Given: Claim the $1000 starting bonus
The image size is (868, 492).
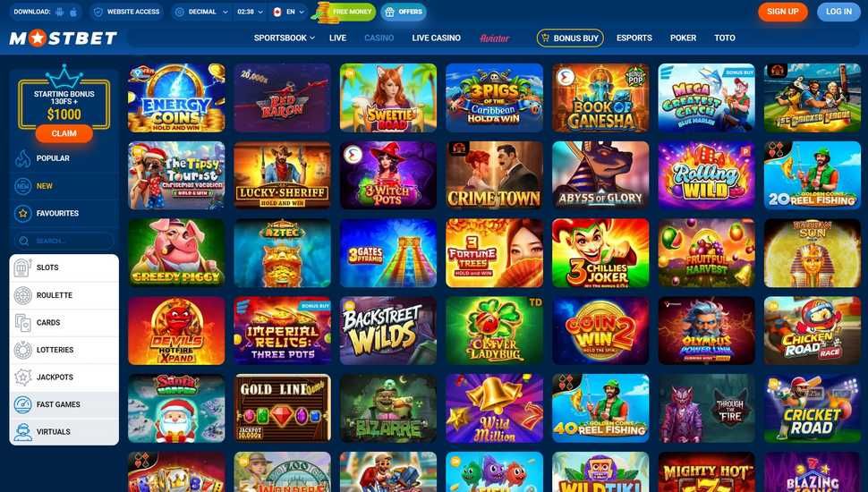Looking at the screenshot, I should (x=64, y=133).
